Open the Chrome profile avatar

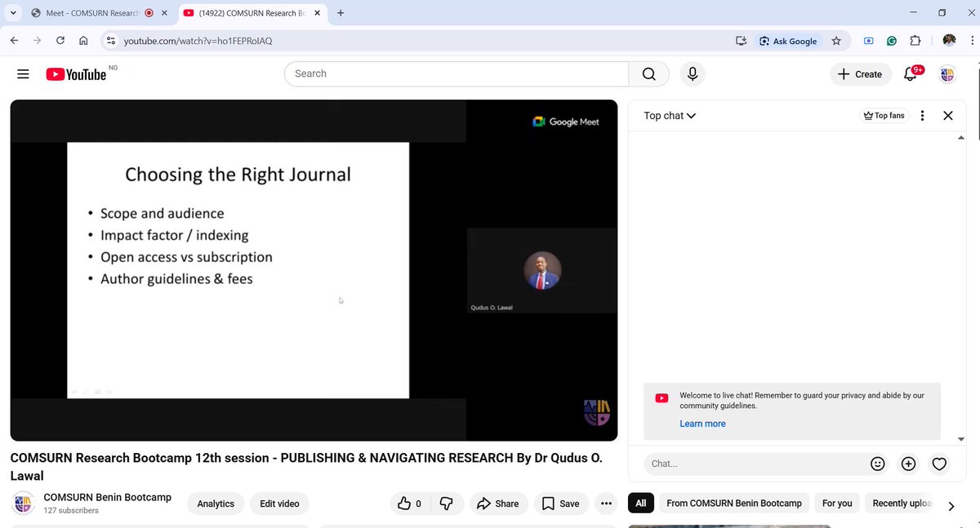(x=949, y=41)
